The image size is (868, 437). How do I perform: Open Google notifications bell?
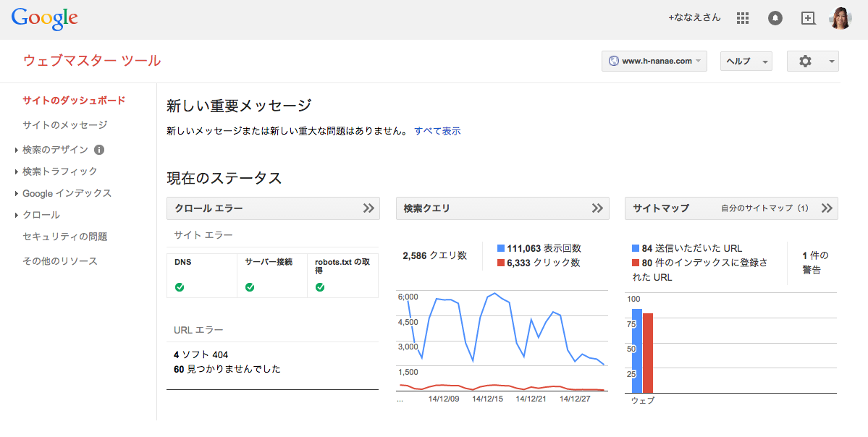point(775,18)
